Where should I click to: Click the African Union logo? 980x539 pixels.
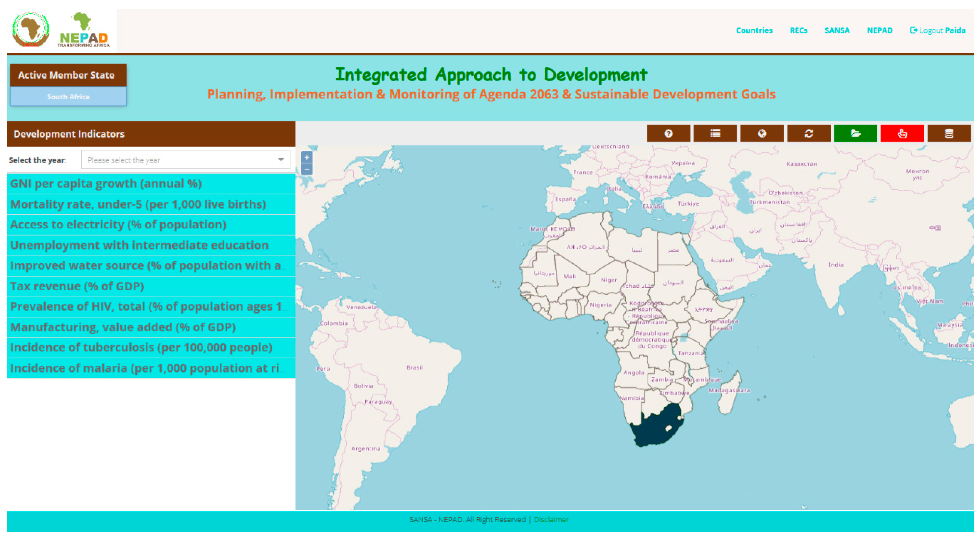pyautogui.click(x=31, y=30)
